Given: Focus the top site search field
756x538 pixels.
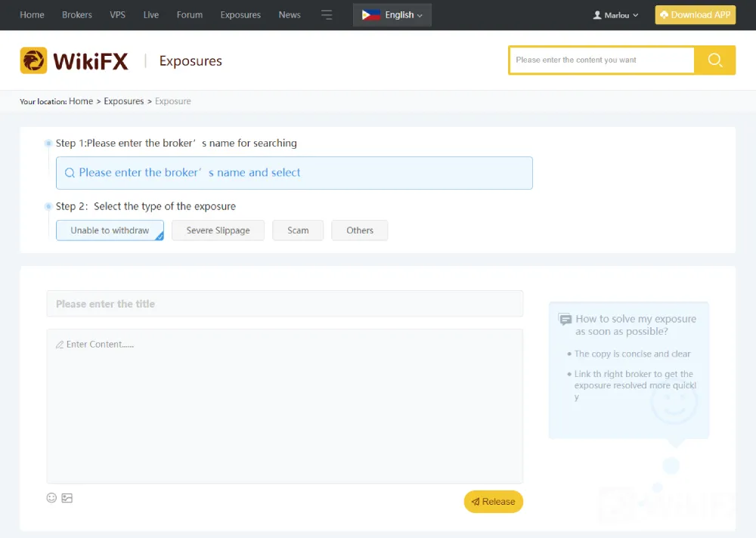Looking at the screenshot, I should [x=602, y=60].
